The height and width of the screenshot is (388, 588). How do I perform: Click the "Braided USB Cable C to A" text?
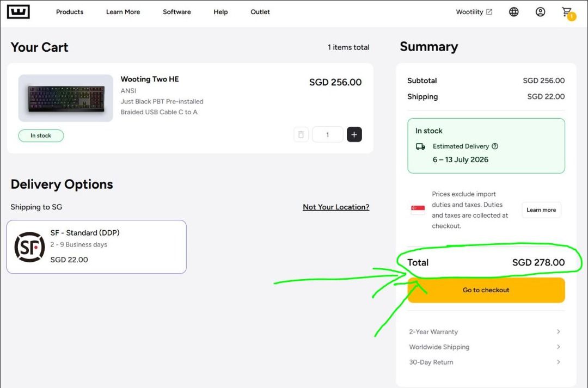pyautogui.click(x=159, y=112)
